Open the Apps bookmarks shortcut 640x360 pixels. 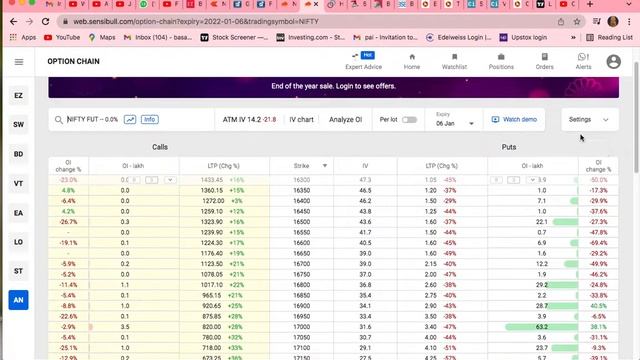(23, 37)
